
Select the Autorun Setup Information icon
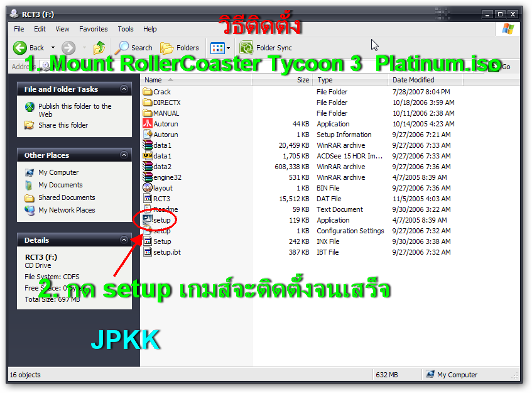[x=147, y=135]
